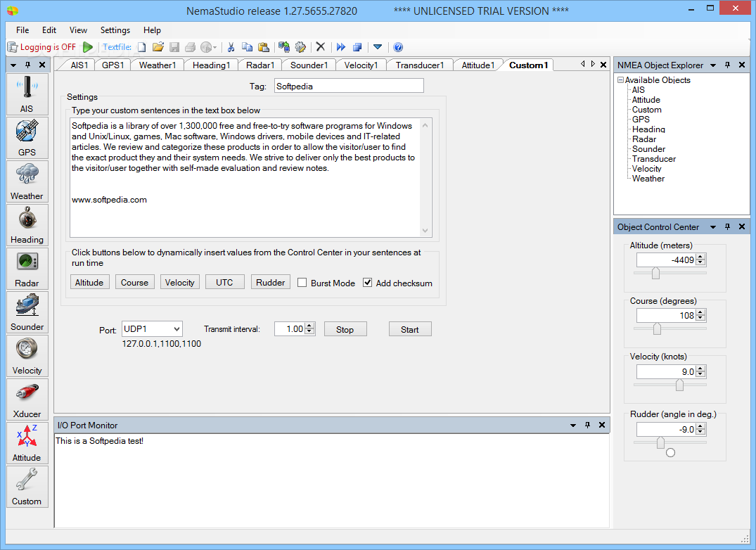Click the copy icon in toolbar
This screenshot has width=756, height=550.
[247, 47]
